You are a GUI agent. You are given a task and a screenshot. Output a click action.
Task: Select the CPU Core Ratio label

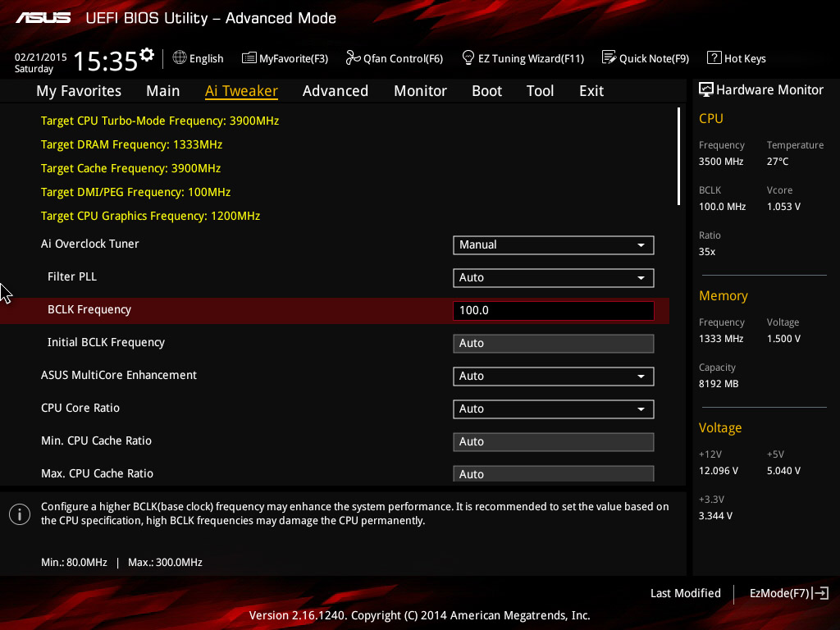coord(80,408)
